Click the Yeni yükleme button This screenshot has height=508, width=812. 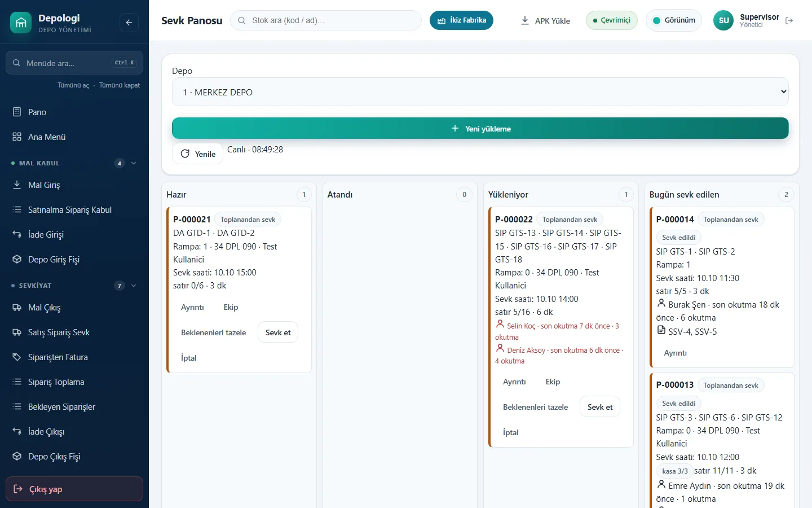pyautogui.click(x=480, y=128)
